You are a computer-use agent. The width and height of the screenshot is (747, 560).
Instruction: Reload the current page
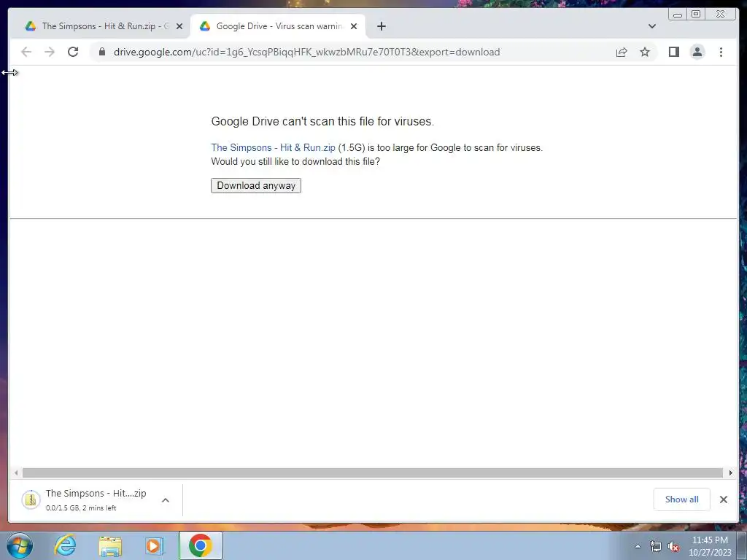pyautogui.click(x=73, y=52)
